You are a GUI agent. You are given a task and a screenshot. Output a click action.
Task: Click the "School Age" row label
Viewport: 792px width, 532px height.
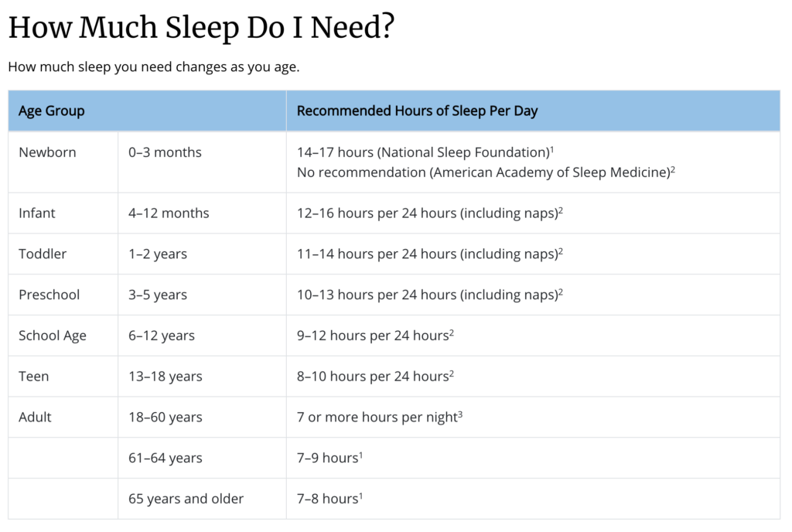coord(53,336)
